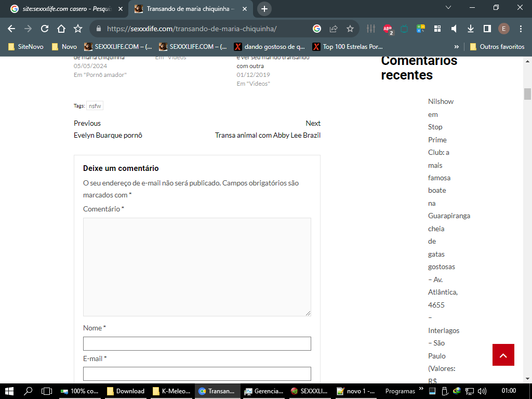Click the browser back arrow

pos(11,29)
